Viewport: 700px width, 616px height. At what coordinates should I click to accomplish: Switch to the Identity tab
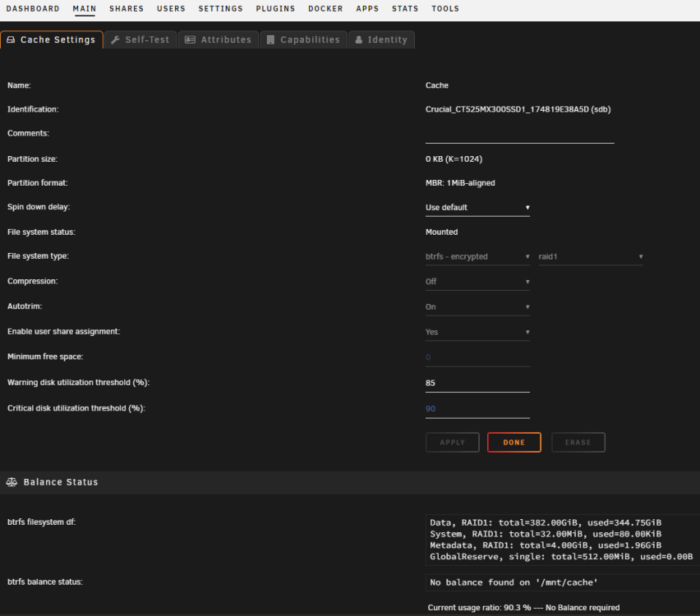coord(382,39)
